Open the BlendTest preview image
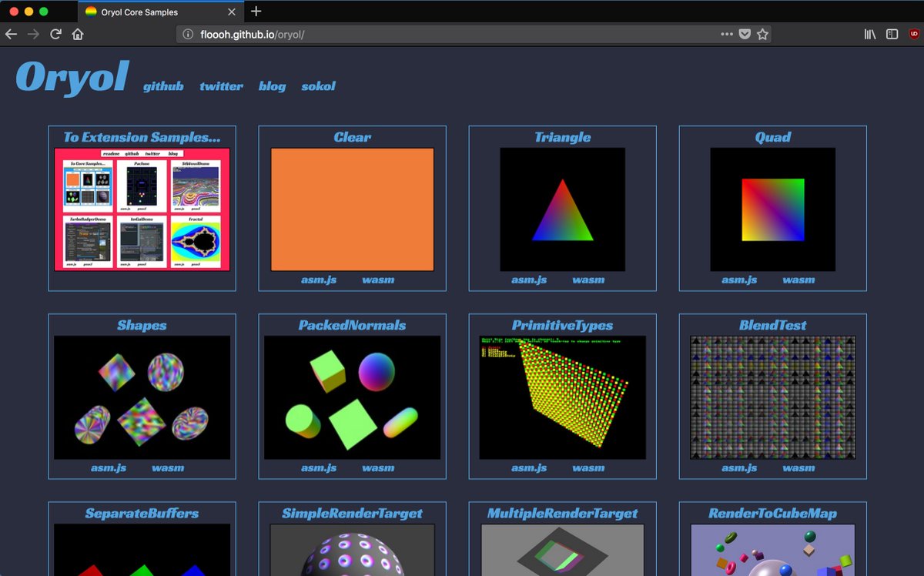Screen dimensions: 924x576 point(773,397)
